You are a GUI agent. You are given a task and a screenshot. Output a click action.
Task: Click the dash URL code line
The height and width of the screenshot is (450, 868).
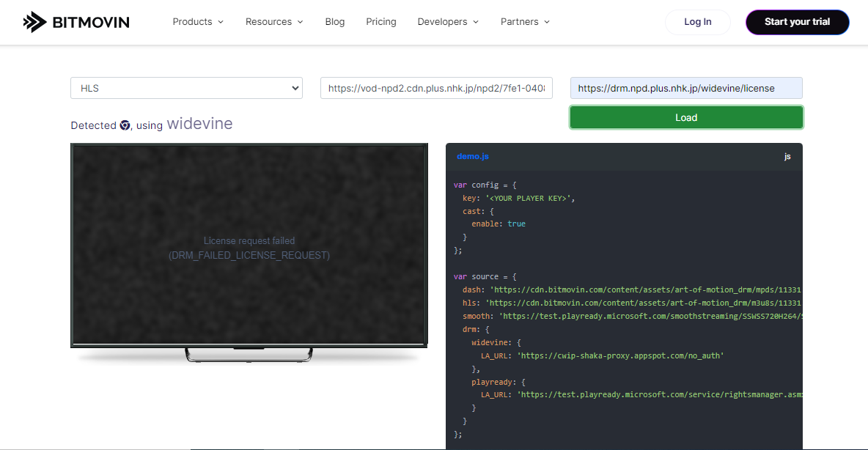tap(632, 289)
